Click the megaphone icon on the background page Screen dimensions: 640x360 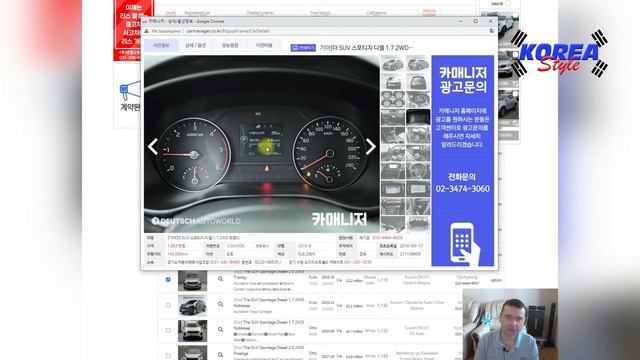pyautogui.click(x=130, y=91)
